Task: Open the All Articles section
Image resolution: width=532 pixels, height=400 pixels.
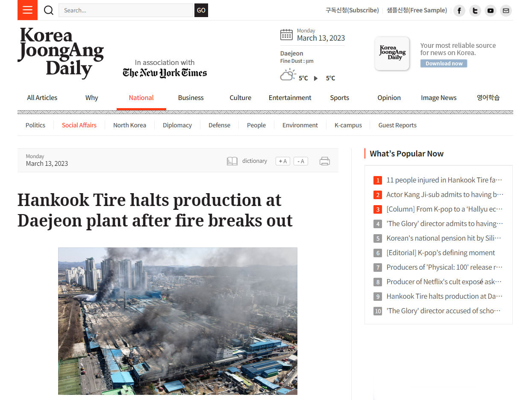Action: (x=42, y=97)
